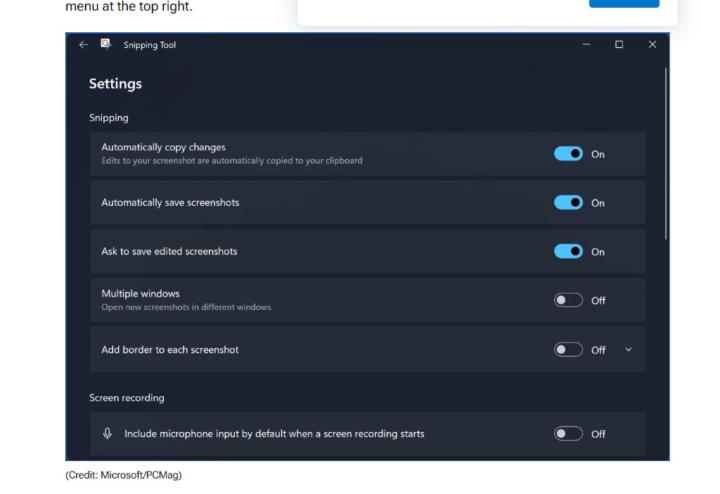This screenshot has height=494, width=720.
Task: Switch off Ask to save edited screenshots
Action: 568,251
